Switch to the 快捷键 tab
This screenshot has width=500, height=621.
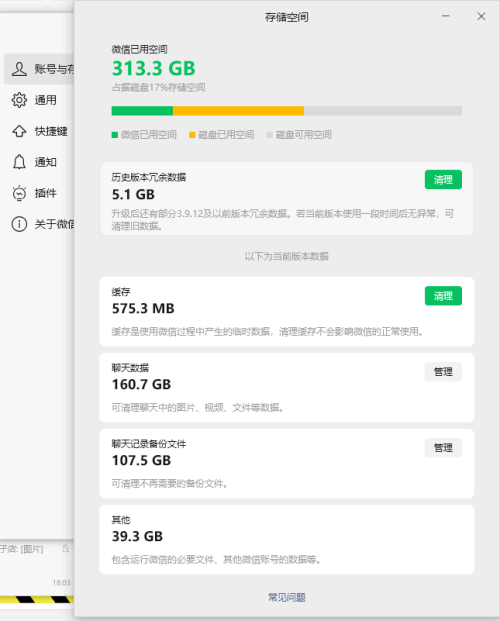click(x=51, y=131)
